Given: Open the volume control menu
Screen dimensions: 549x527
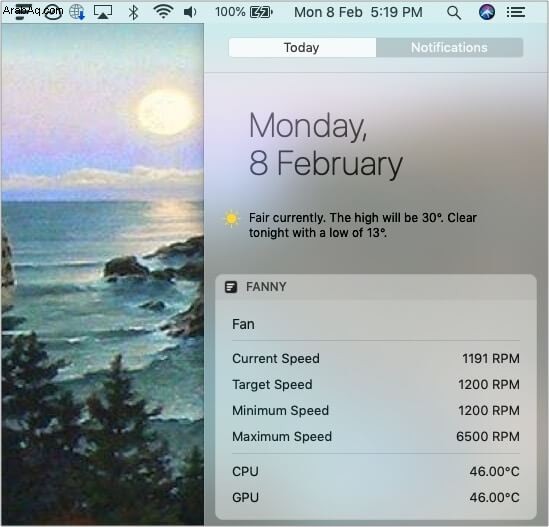Looking at the screenshot, I should click(x=190, y=12).
